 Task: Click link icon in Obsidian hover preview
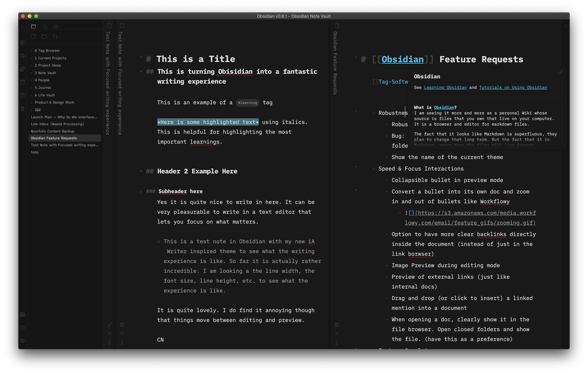560,72
